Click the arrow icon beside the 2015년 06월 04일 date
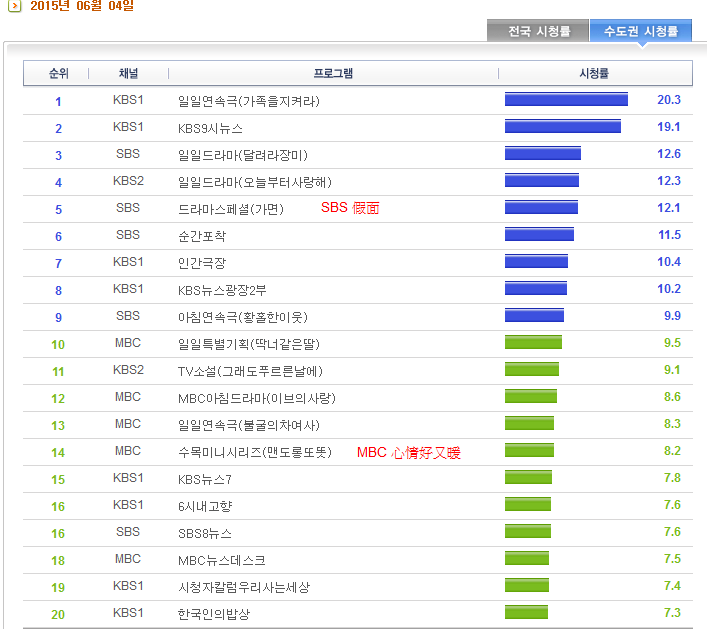 pyautogui.click(x=14, y=6)
